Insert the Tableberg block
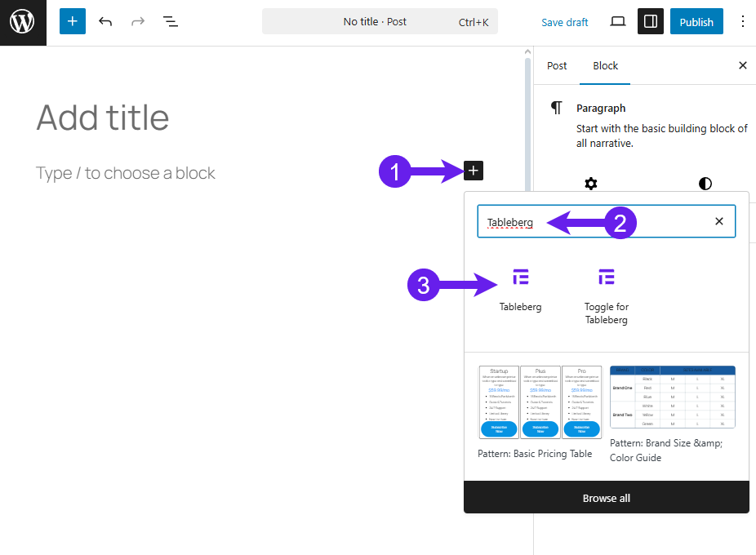 point(521,289)
